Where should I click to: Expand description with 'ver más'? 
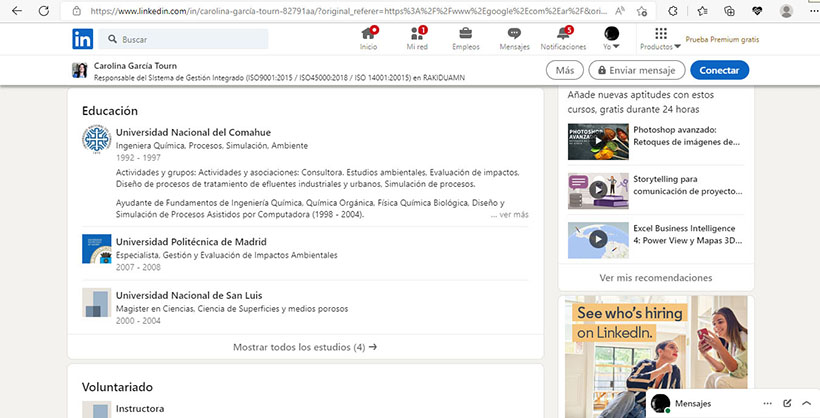pyautogui.click(x=510, y=214)
